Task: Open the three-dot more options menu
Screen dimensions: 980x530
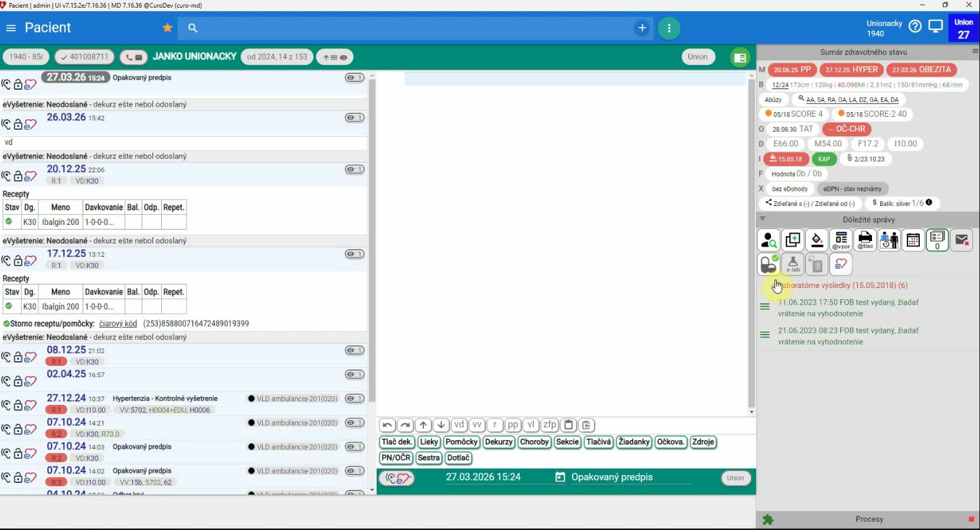Action: click(669, 28)
